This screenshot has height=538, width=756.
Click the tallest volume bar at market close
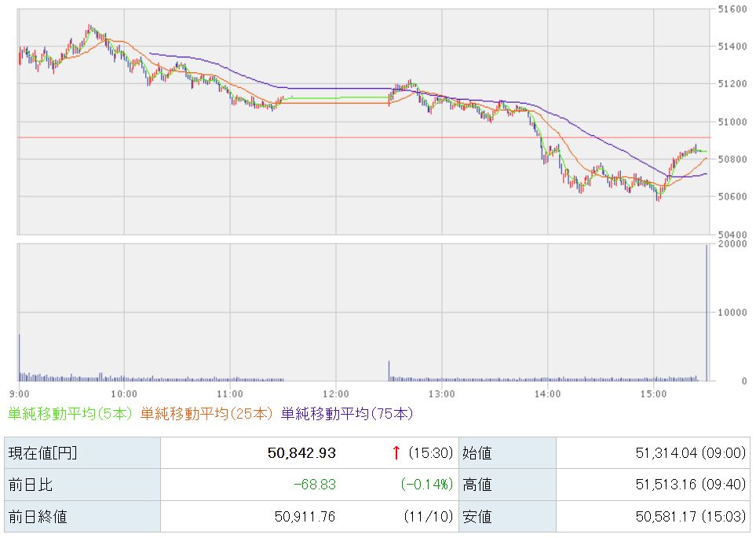707,314
